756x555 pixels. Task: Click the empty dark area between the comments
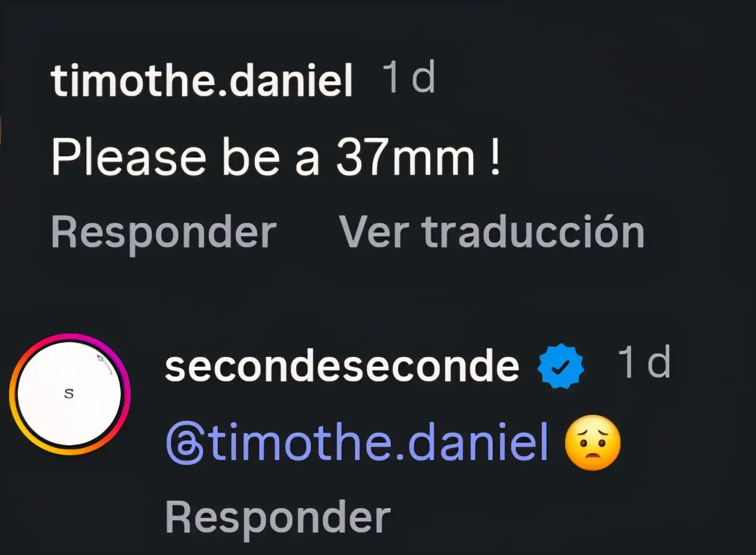tap(378, 293)
